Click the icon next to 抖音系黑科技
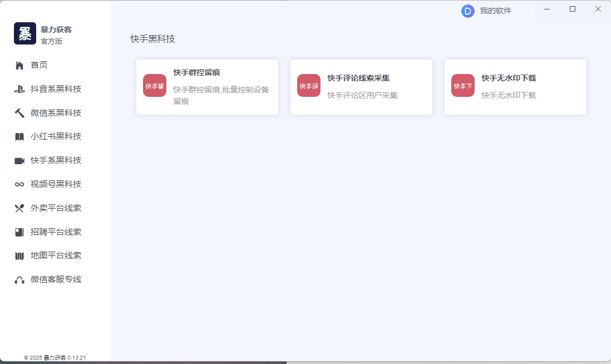This screenshot has height=364, width=611. coord(19,89)
